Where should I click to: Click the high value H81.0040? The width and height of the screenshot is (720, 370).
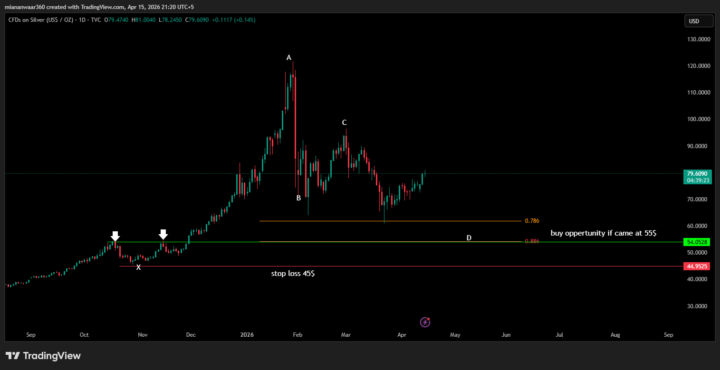[144, 20]
